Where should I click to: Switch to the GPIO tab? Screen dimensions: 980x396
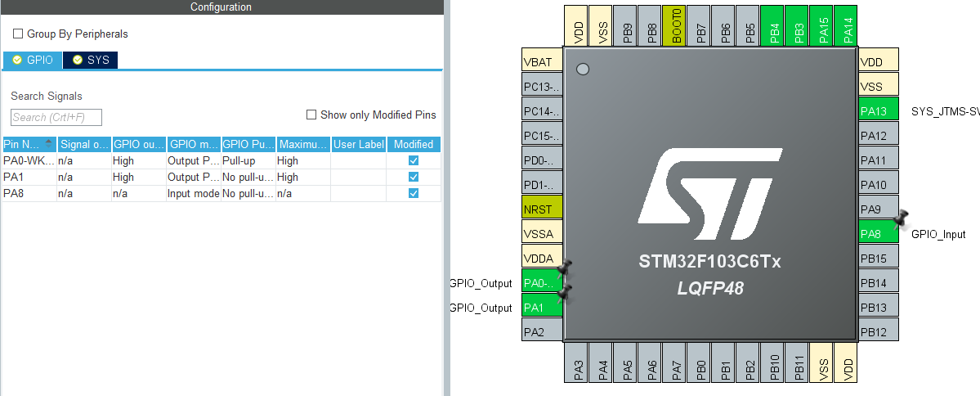click(x=33, y=60)
